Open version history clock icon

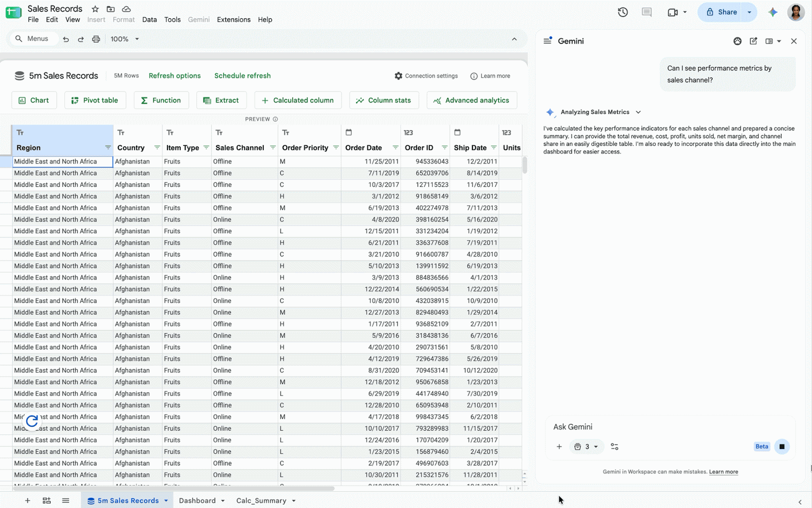pos(623,12)
